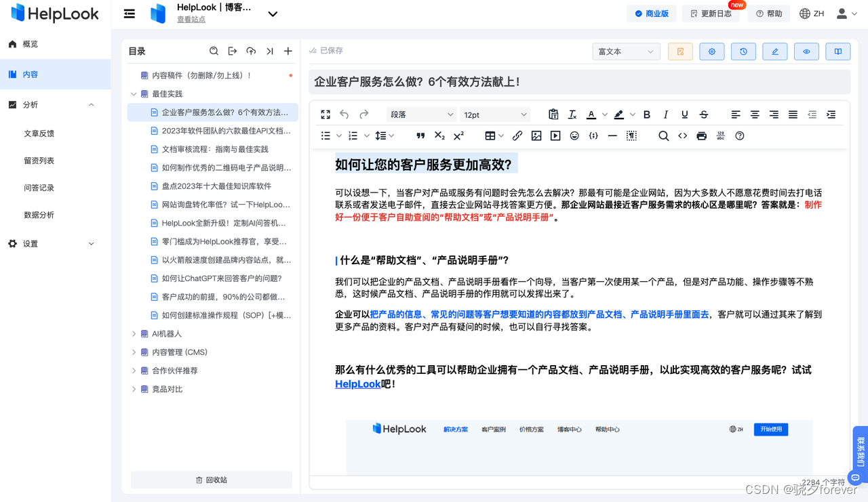The image size is (868, 502).
Task: Open the version history clock button
Action: pyautogui.click(x=743, y=51)
